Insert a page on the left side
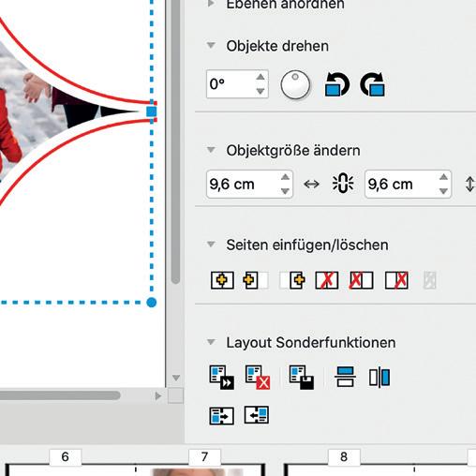The image size is (476, 476). tap(251, 280)
